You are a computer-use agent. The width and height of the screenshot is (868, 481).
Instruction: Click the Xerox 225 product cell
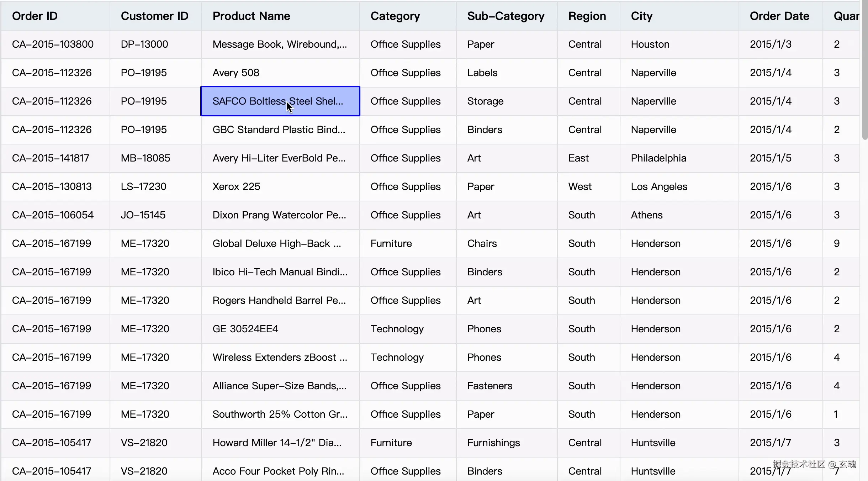(236, 186)
